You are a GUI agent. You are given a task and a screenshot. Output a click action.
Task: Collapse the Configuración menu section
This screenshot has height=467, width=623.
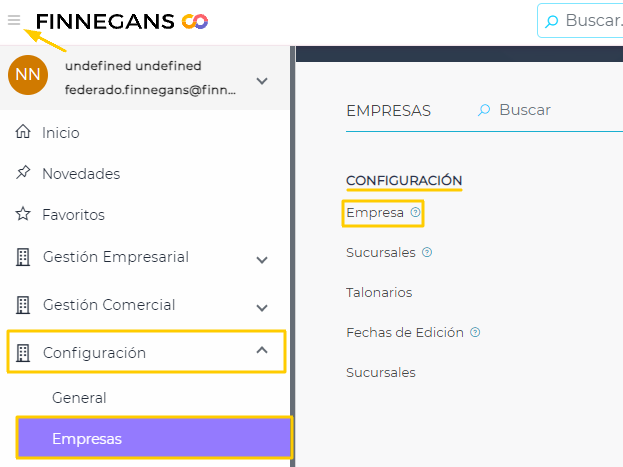pos(262,350)
